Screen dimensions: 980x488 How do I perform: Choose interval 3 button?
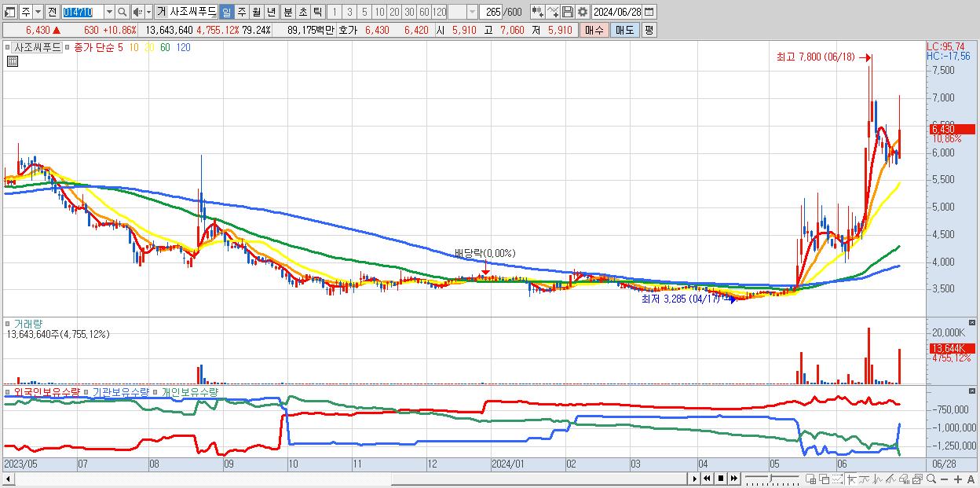pyautogui.click(x=349, y=12)
